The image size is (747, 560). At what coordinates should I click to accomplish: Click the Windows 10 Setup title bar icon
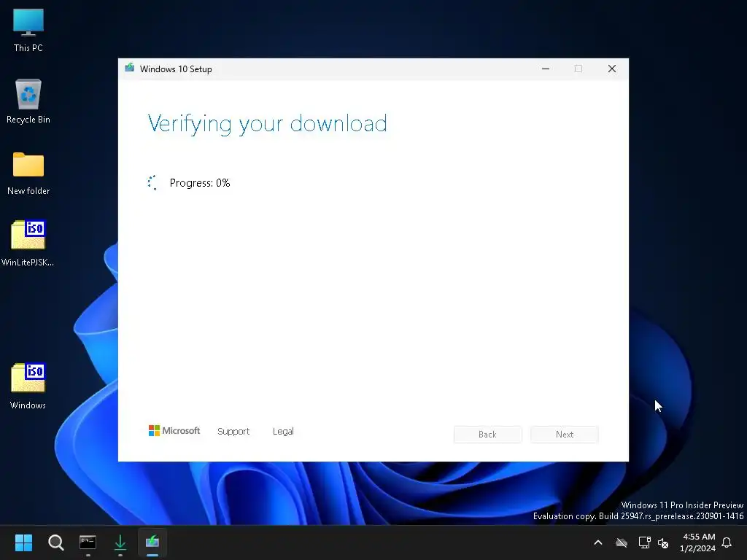click(130, 69)
